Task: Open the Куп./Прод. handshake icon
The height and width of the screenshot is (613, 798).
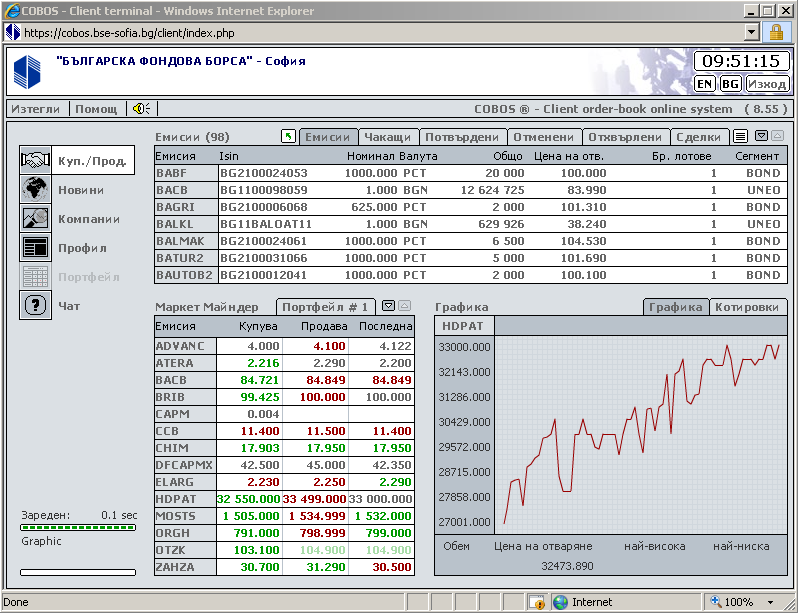Action: click(36, 161)
